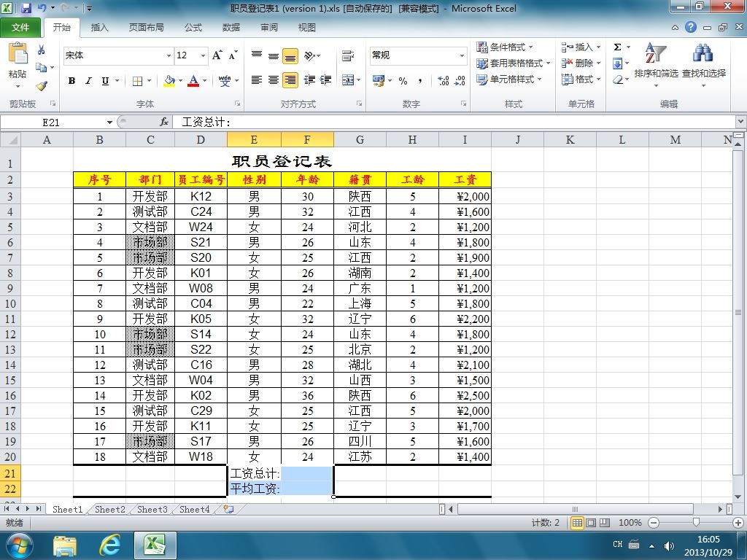This screenshot has height=560, width=747.
Task: Click the accounting number format icon
Action: point(379,81)
